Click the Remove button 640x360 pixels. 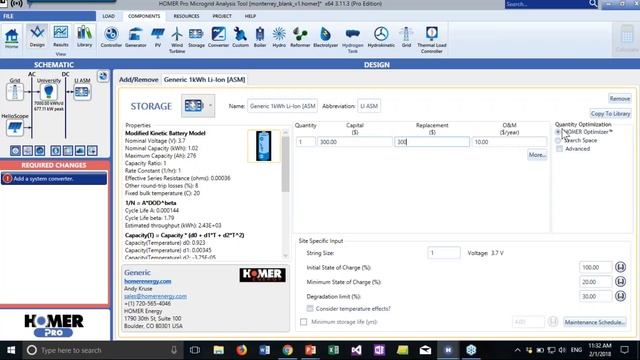620,99
